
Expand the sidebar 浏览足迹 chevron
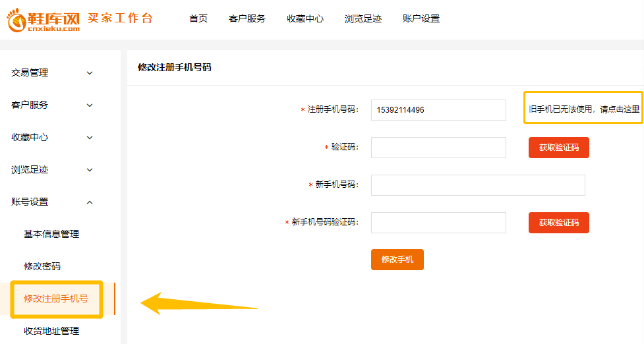point(90,170)
